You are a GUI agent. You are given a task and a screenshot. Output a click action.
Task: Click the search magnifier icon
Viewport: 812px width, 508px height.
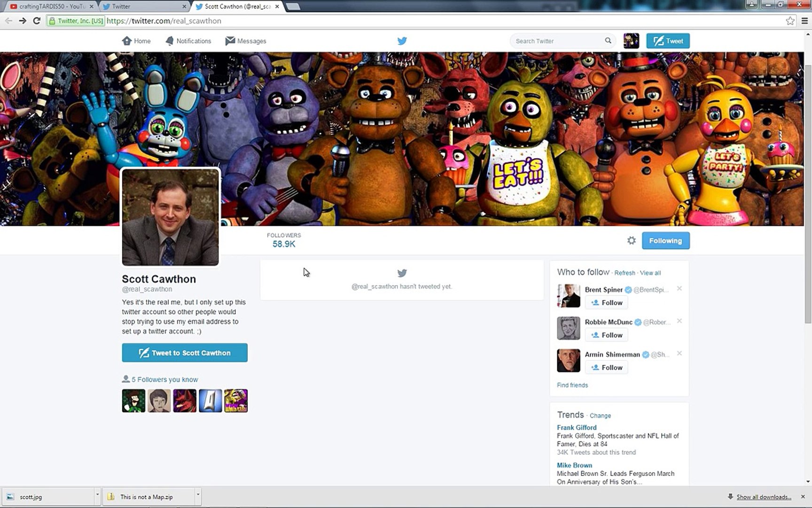point(608,41)
